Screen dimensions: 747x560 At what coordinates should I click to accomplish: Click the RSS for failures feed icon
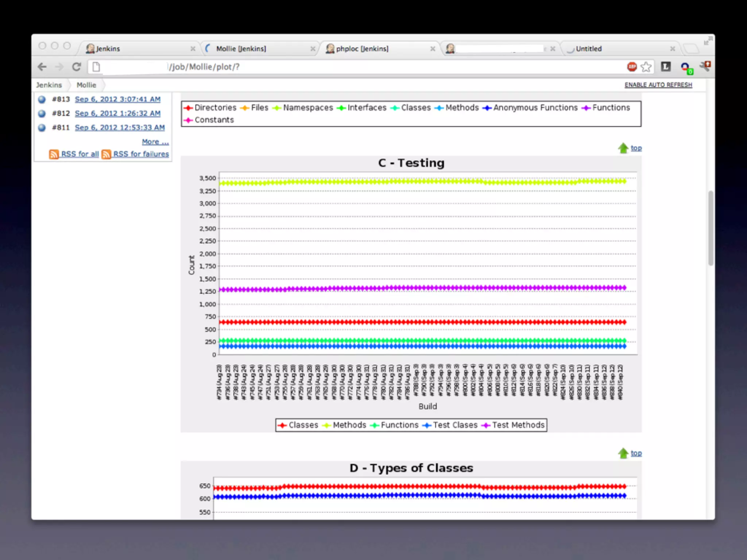106,154
